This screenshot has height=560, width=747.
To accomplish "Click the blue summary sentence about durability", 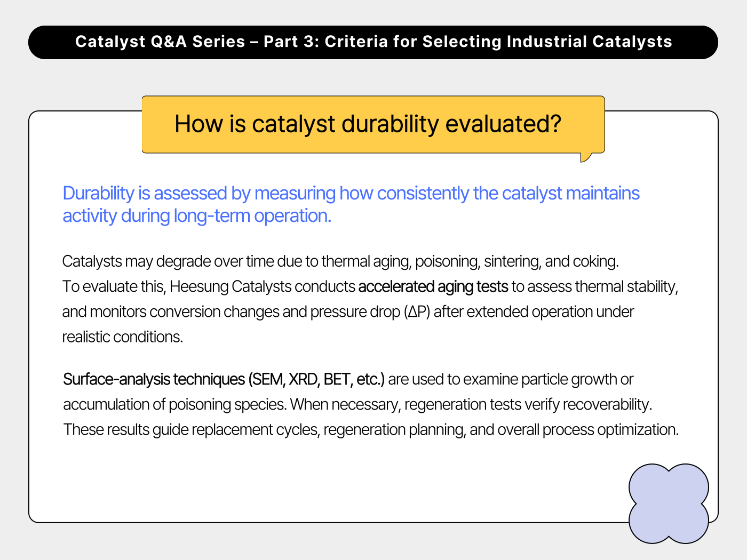I will pyautogui.click(x=351, y=194).
